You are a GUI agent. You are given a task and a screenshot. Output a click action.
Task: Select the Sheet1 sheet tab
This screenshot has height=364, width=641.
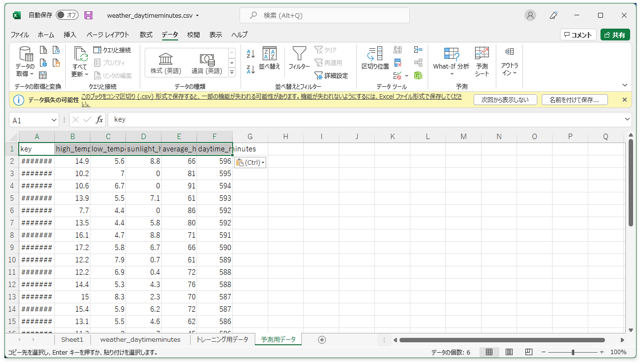tap(72, 339)
